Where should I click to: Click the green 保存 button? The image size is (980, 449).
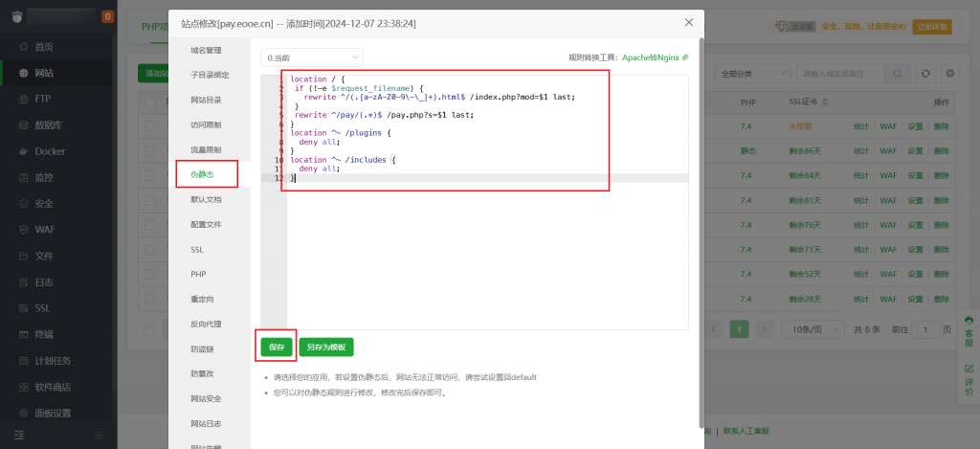277,347
